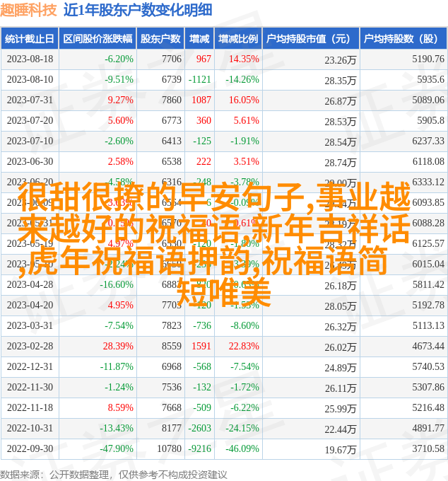Click the shares value 6237.33
This screenshot has width=448, height=481.
click(x=428, y=141)
